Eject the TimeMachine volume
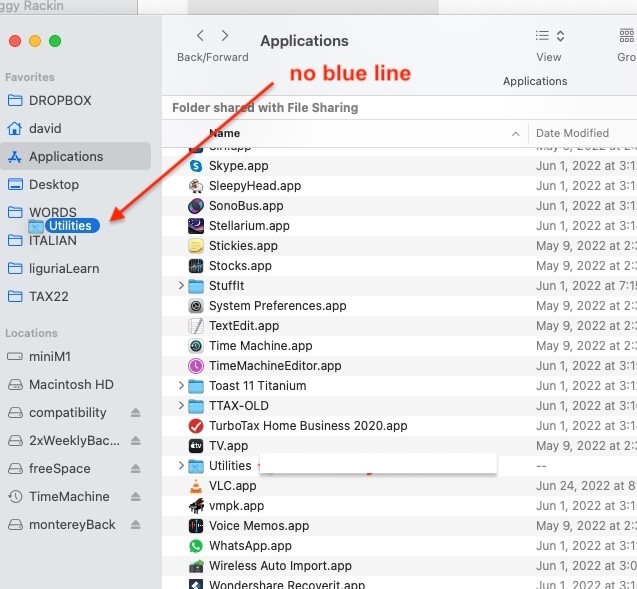The width and height of the screenshot is (637, 589). pos(136,497)
